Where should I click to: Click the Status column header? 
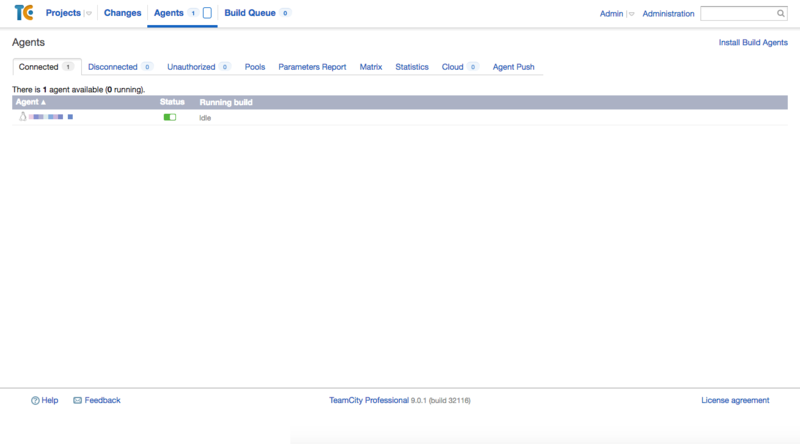pos(172,102)
